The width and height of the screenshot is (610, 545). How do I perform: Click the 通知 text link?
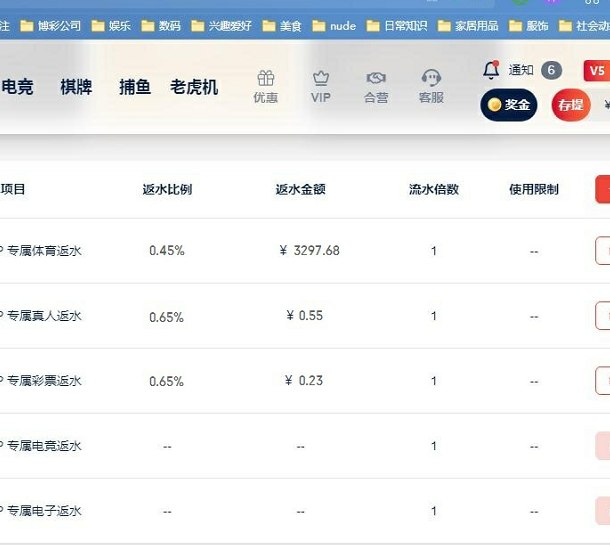(x=521, y=70)
